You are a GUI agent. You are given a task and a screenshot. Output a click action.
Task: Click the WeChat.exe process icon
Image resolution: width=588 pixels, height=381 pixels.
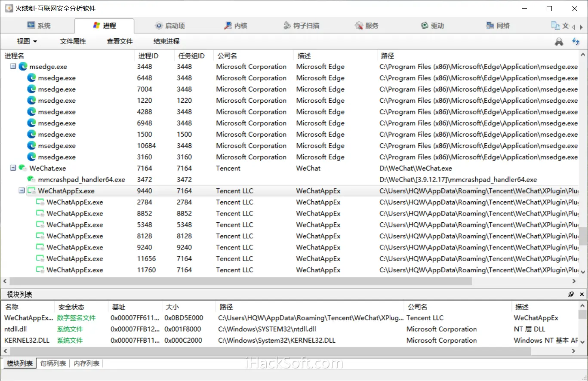[x=23, y=168]
